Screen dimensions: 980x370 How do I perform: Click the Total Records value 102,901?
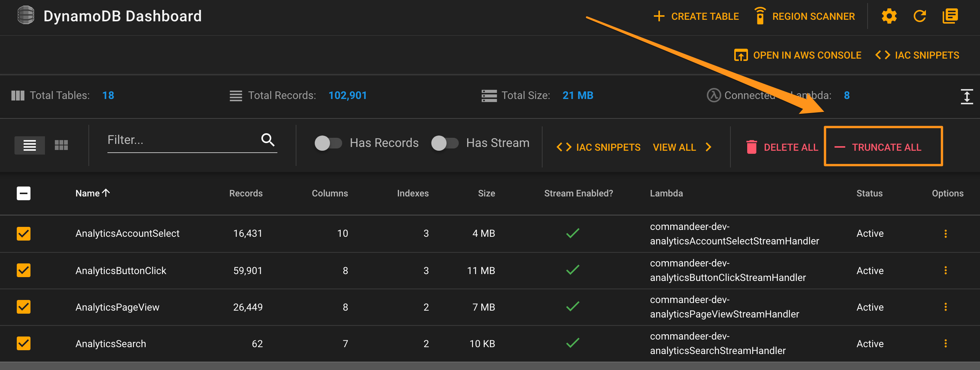click(x=347, y=95)
